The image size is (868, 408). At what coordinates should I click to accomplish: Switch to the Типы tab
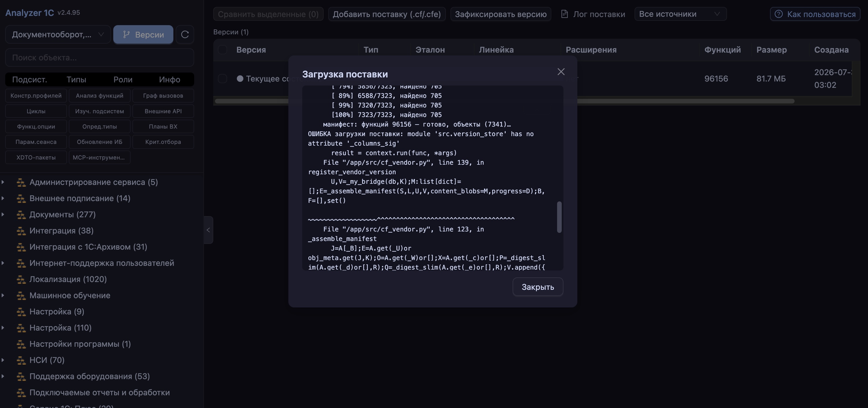point(76,79)
